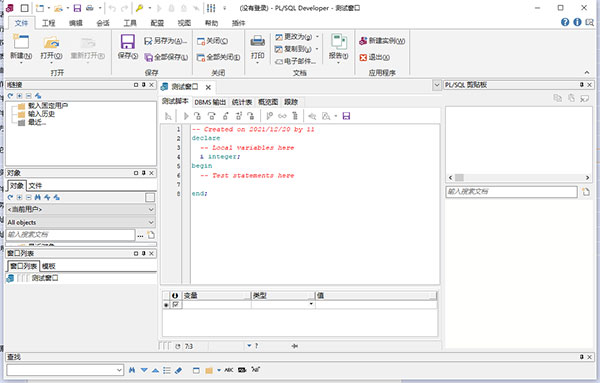Viewport: 600px width, 383px height.
Task: Click the PL/SQL 剪贴板 search input field
Action: pos(512,192)
